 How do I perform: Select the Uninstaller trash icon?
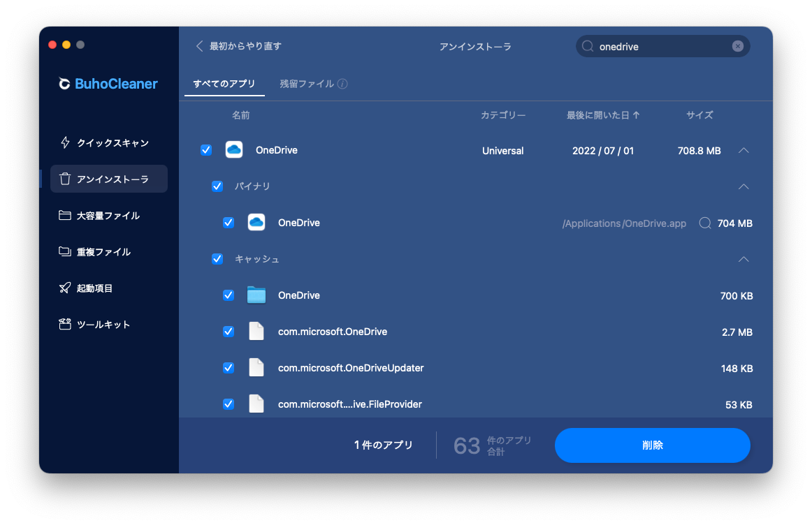[x=65, y=179]
